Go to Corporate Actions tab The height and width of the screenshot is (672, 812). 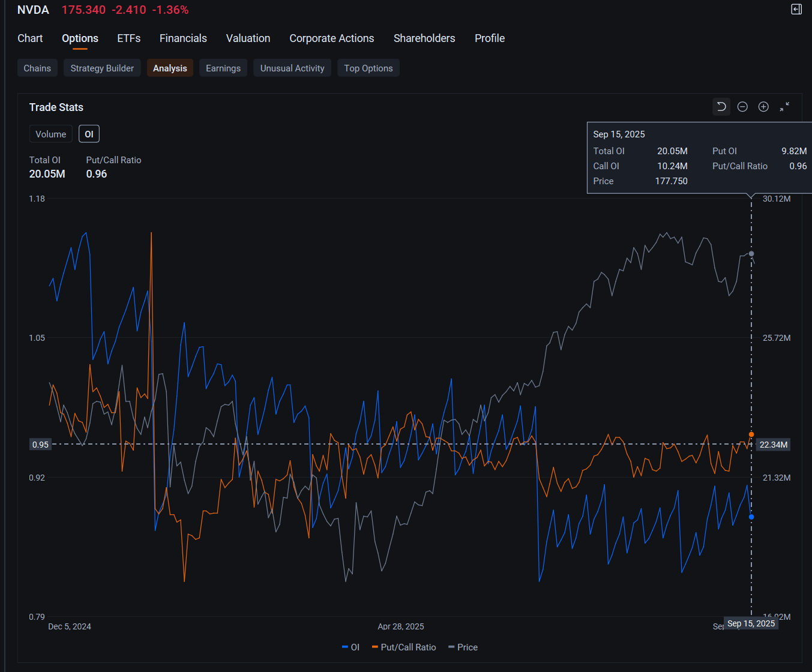click(331, 38)
